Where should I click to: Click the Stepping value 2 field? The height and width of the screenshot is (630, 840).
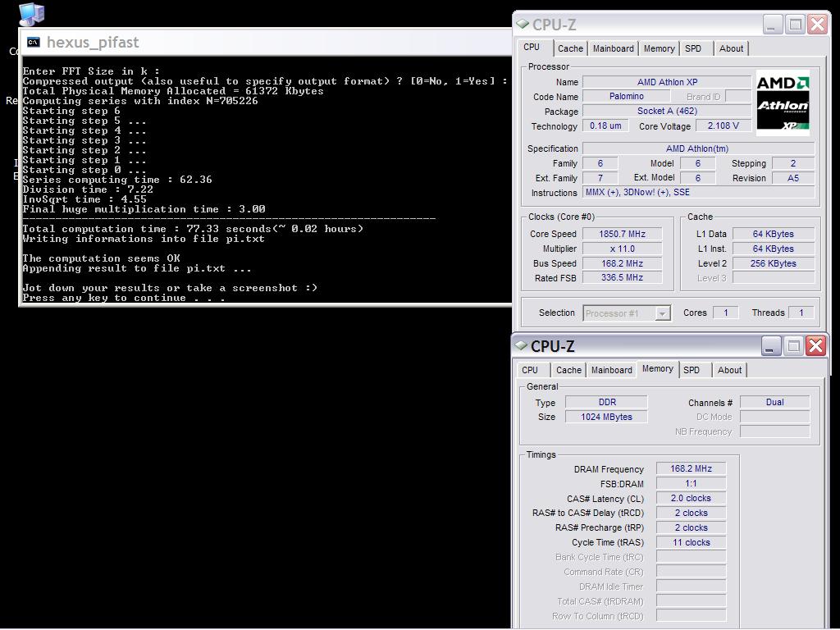[x=793, y=163]
